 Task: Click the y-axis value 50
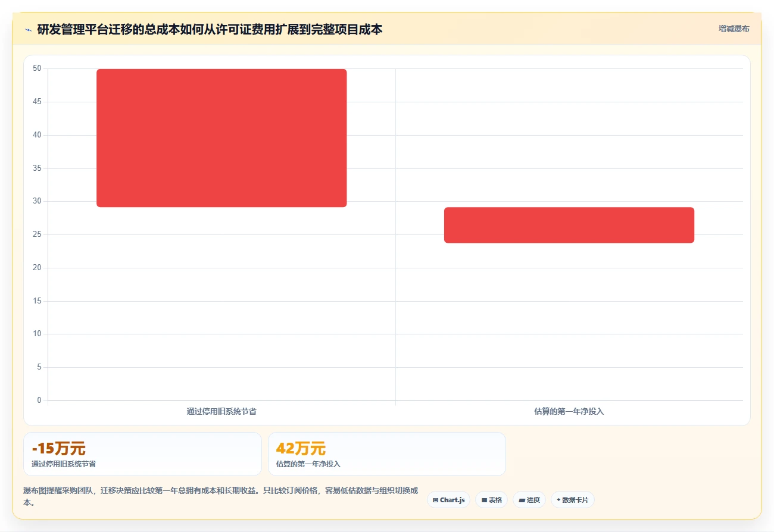click(37, 68)
